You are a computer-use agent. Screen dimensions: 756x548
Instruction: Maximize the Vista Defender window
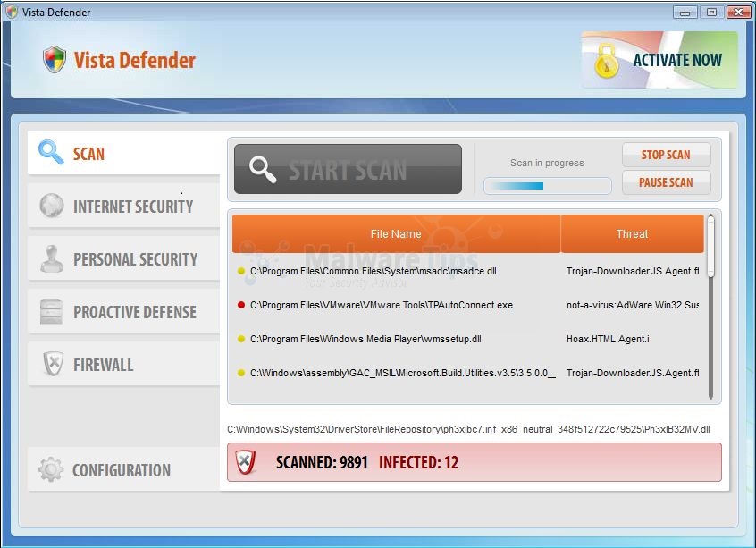pos(711,12)
